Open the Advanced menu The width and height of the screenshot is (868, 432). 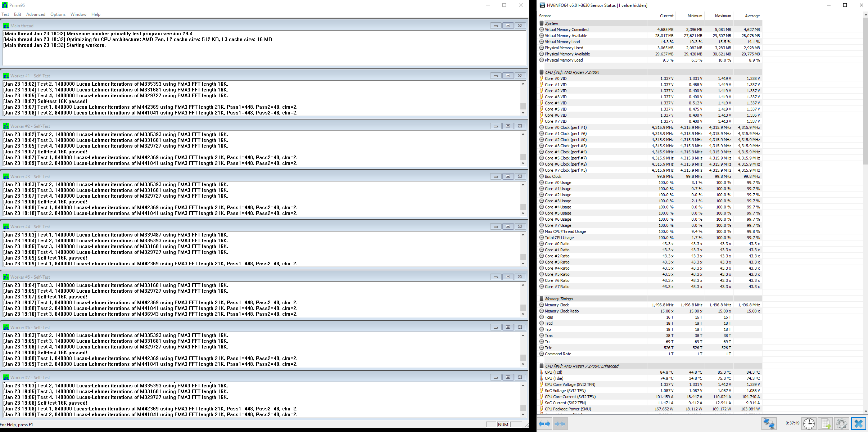(36, 14)
